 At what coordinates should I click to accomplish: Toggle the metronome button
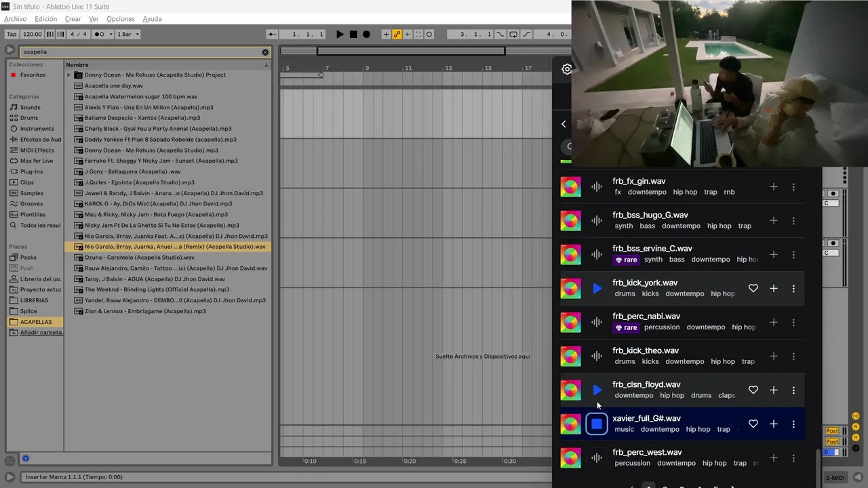(x=99, y=34)
